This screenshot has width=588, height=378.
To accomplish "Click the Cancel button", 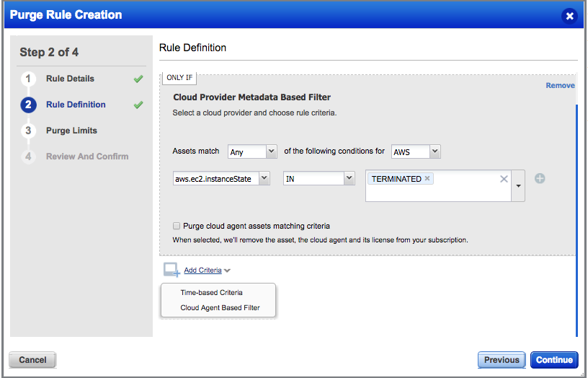I will [32, 360].
